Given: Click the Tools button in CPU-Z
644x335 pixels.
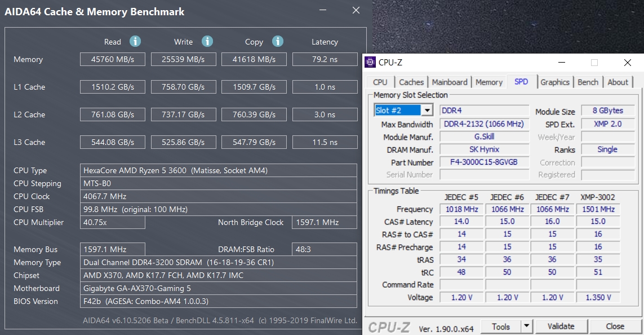Looking at the screenshot, I should [501, 327].
